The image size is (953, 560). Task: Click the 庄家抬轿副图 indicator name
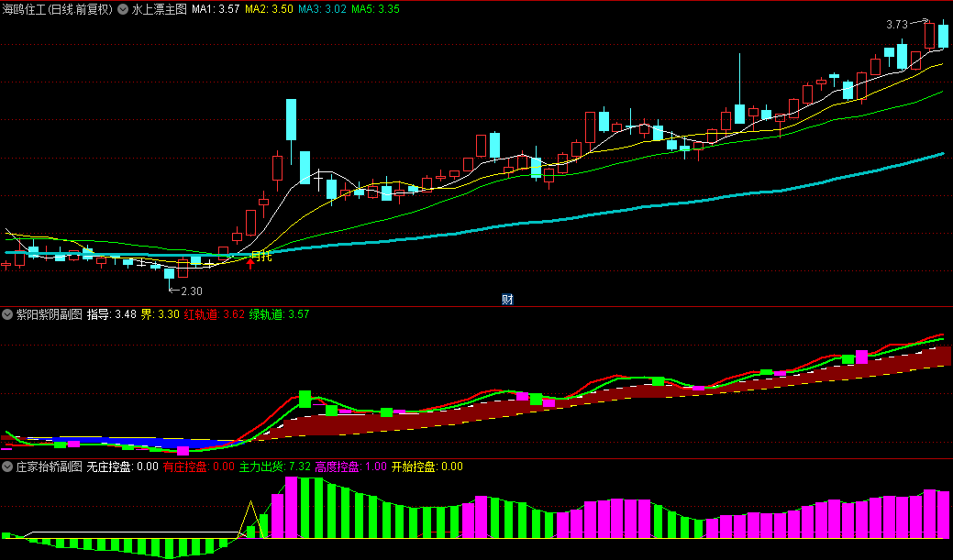(x=50, y=467)
